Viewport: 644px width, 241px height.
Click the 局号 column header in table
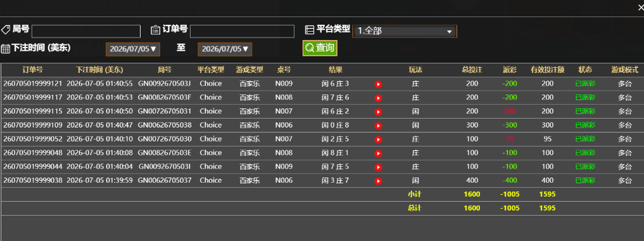pyautogui.click(x=165, y=70)
